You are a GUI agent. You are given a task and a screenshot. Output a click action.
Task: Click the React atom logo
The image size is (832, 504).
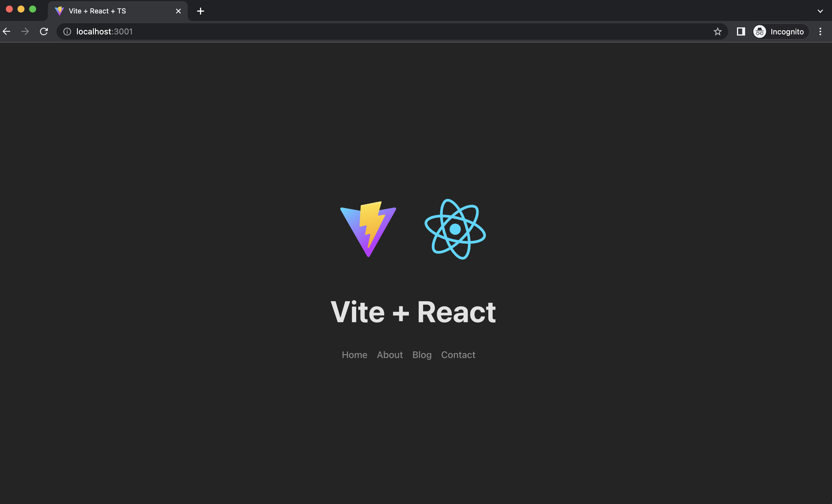click(x=455, y=229)
